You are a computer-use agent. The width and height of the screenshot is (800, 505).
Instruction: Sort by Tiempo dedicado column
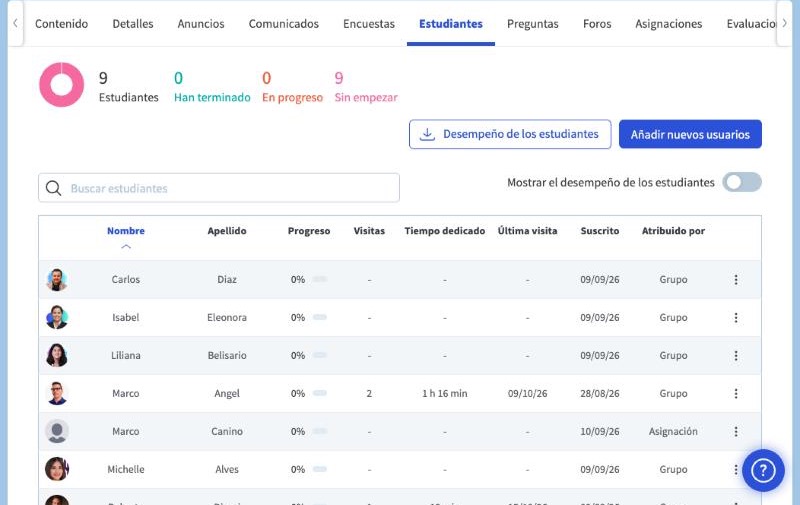coord(444,231)
